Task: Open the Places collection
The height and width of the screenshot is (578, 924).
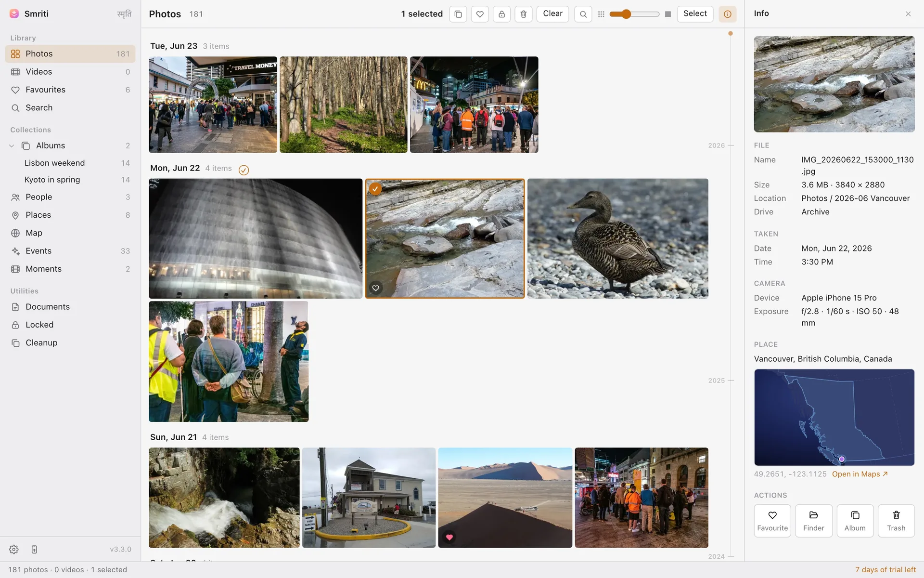Action: tap(70, 215)
